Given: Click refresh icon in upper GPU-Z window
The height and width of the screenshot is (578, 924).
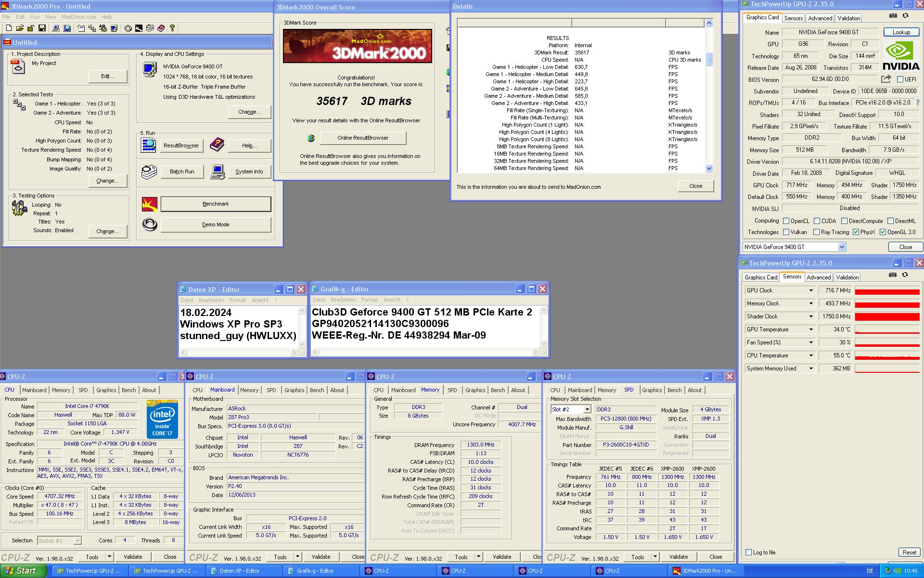Looking at the screenshot, I should point(905,15).
